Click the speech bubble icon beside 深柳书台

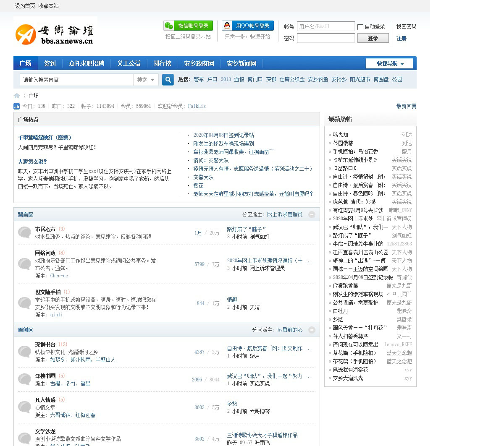click(24, 352)
